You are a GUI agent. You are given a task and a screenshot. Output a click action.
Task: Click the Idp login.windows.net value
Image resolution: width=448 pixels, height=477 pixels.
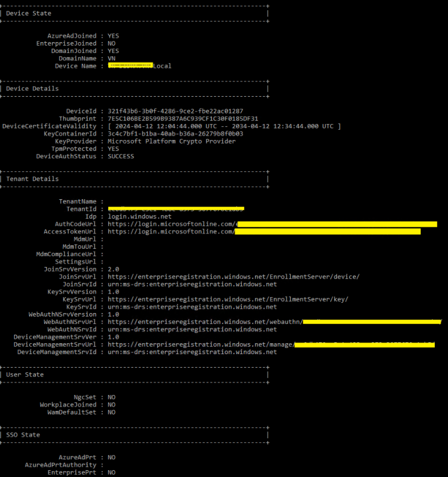139,217
